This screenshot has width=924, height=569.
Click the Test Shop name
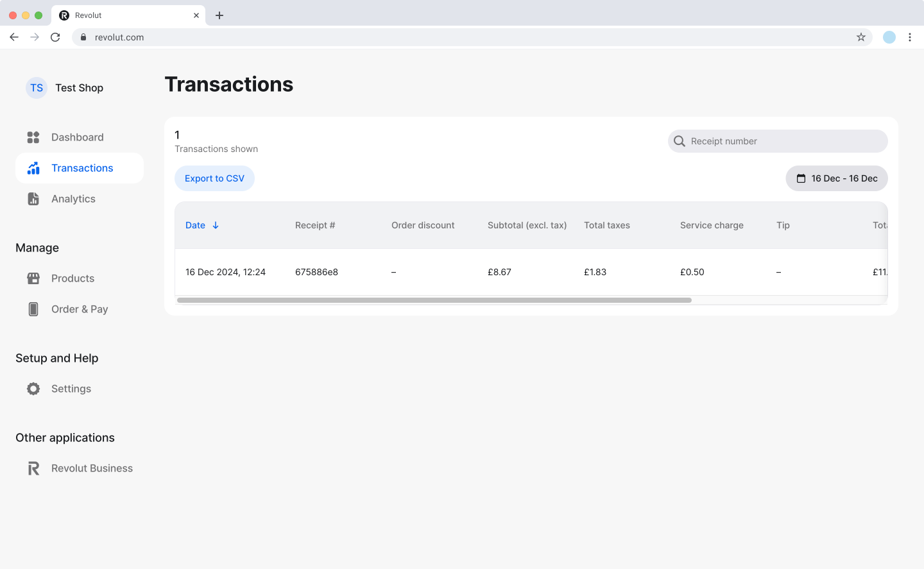pyautogui.click(x=79, y=88)
